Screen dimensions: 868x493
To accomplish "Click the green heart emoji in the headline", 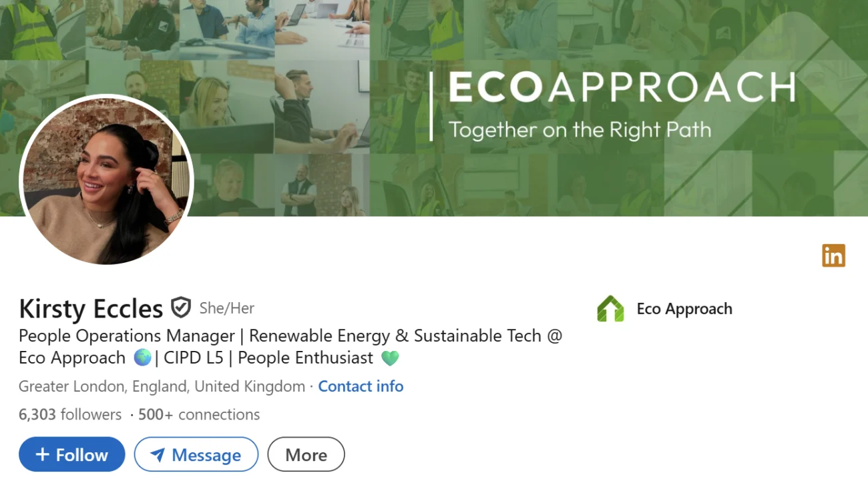I will (x=390, y=358).
